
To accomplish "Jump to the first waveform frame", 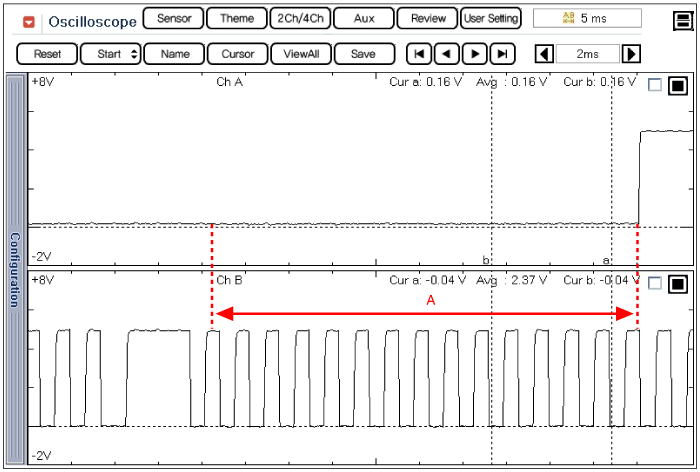I will click(419, 54).
